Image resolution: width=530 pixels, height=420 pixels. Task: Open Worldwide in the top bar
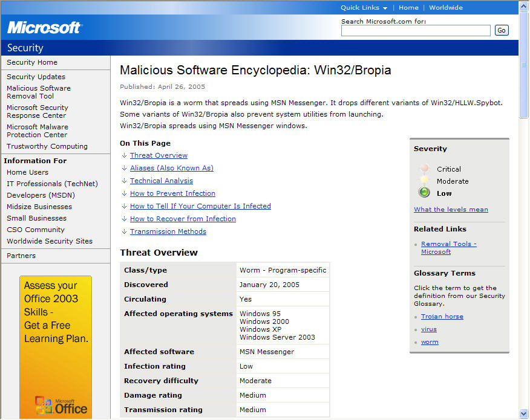tap(446, 7)
